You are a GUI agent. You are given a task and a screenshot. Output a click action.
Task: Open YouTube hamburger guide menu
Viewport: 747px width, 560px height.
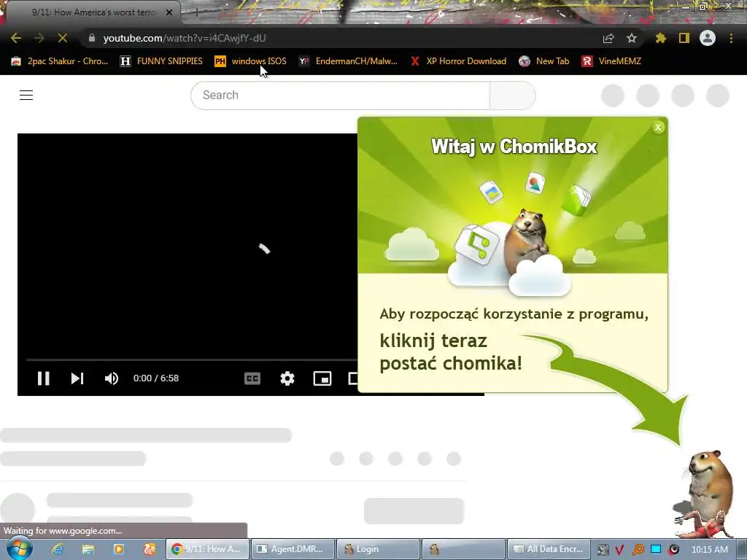pyautogui.click(x=26, y=96)
